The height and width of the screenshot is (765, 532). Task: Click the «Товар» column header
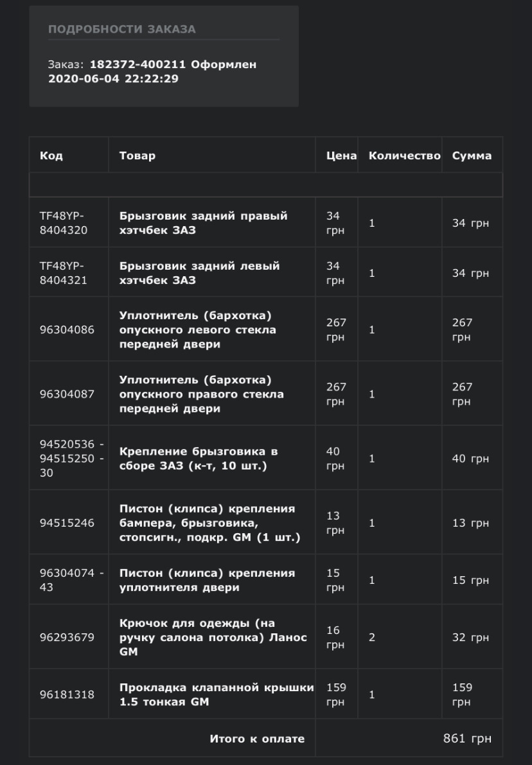137,155
